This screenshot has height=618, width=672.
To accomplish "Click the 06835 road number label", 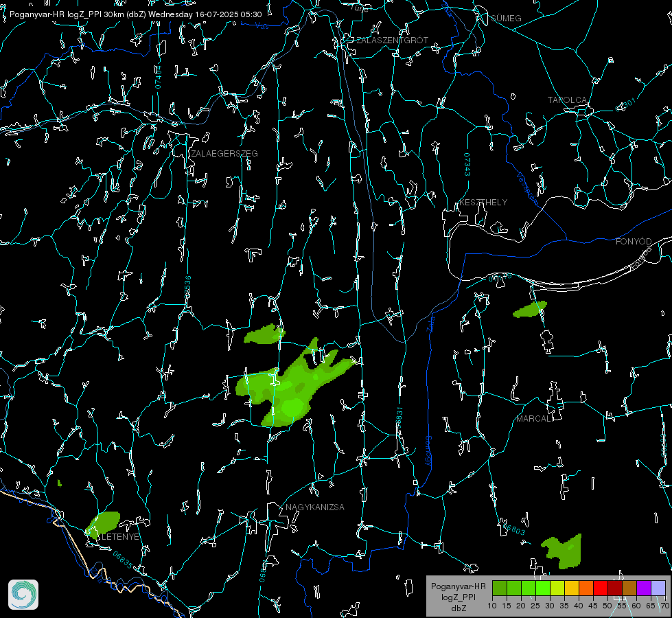I will pyautogui.click(x=123, y=560).
